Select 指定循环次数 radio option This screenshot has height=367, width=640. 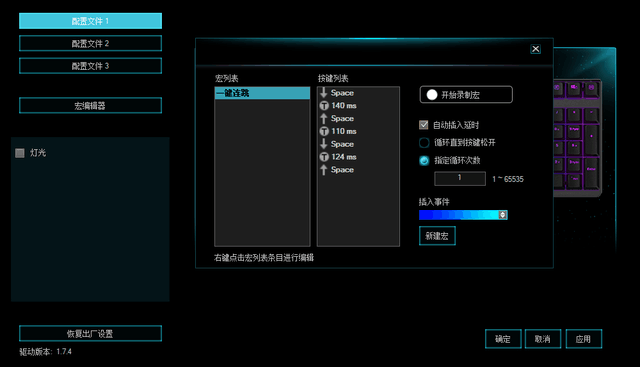[x=424, y=160]
